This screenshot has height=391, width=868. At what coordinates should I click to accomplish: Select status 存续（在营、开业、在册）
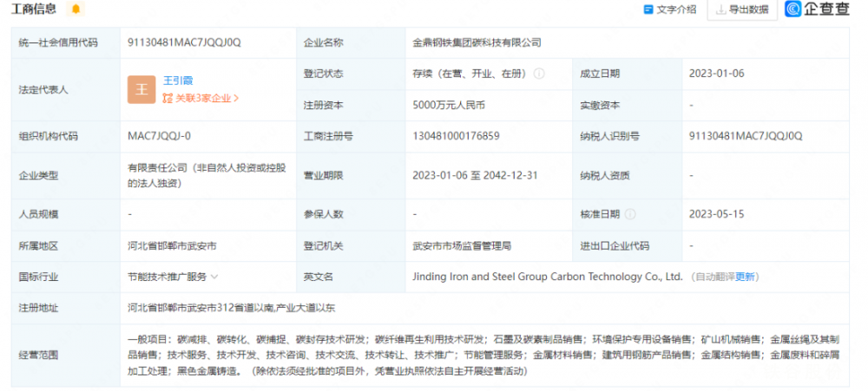[470, 74]
